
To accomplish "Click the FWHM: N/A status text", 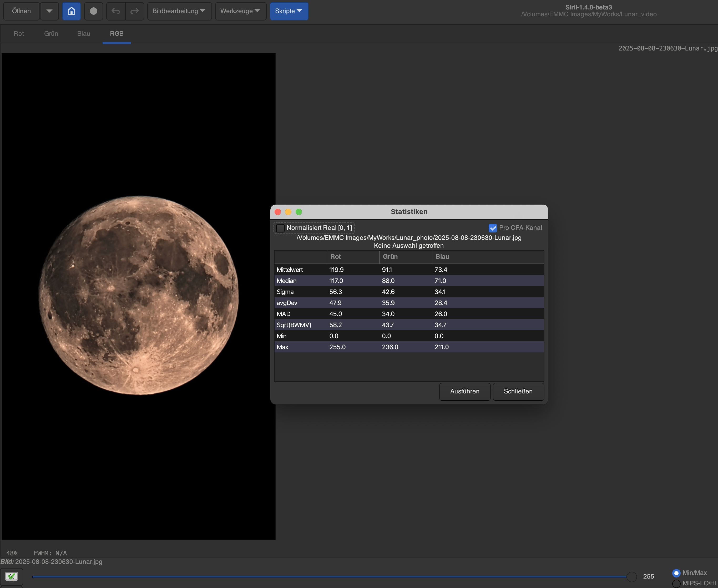I will (x=50, y=553).
